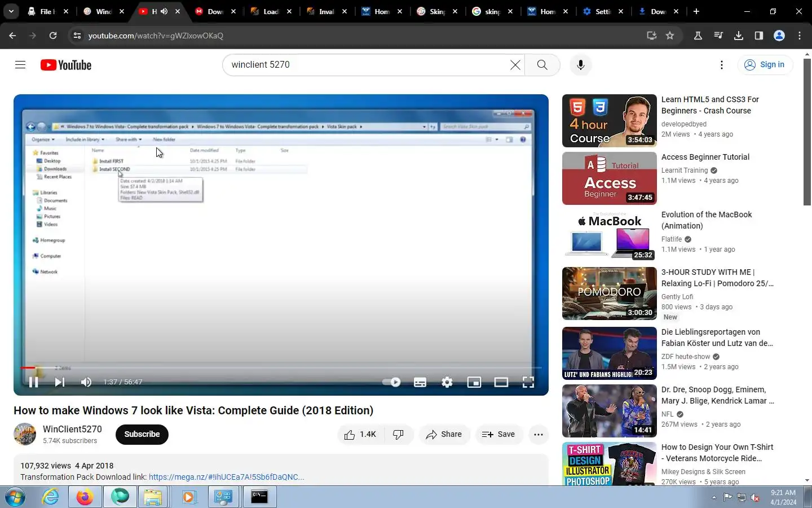
Task: Skip to the next video
Action: pyautogui.click(x=59, y=382)
